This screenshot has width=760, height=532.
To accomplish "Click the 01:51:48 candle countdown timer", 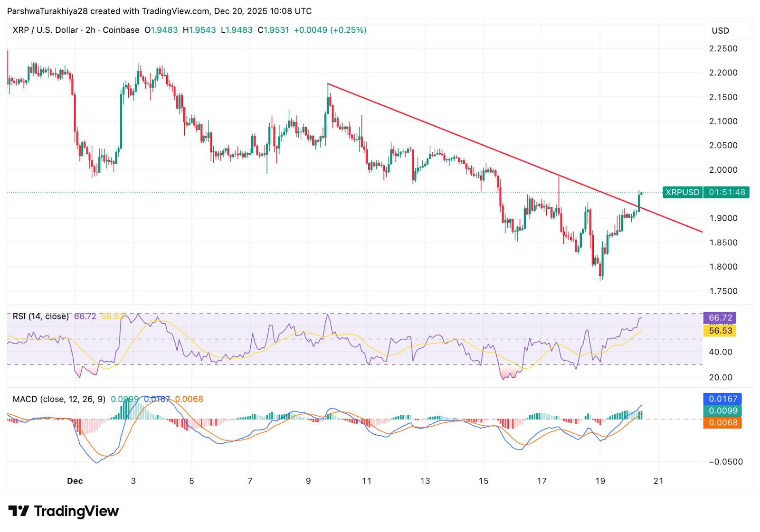I will 727,192.
